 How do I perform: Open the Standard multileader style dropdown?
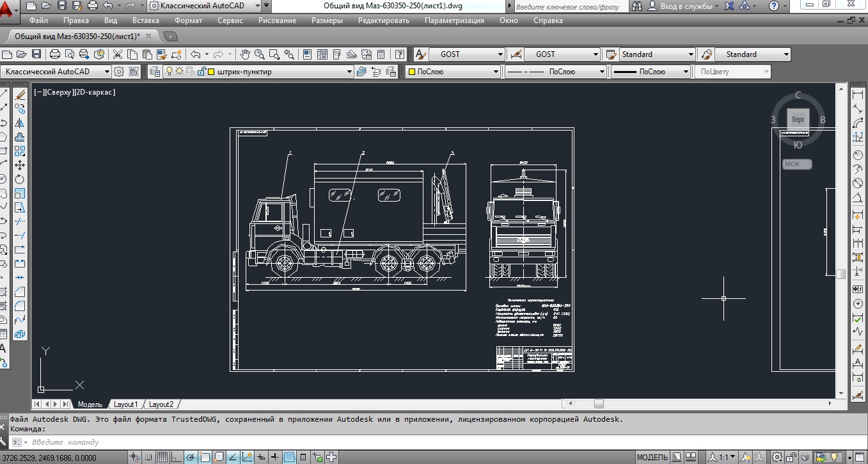pos(785,54)
